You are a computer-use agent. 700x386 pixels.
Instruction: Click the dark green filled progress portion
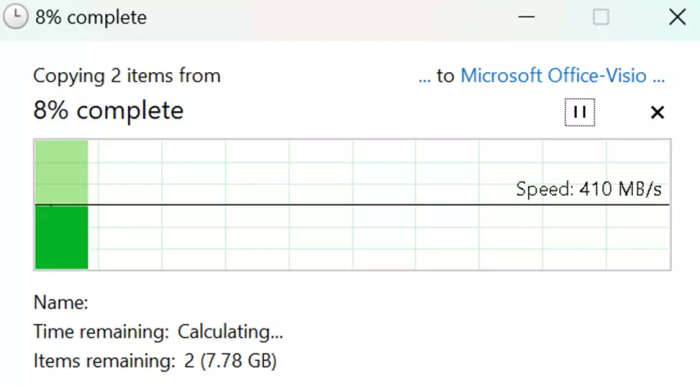click(61, 237)
